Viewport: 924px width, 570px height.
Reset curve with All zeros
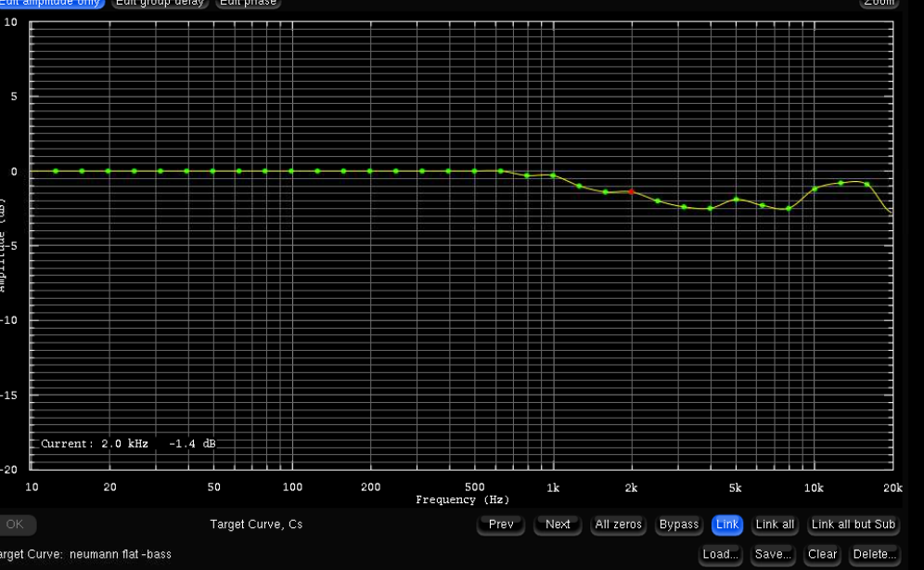pyautogui.click(x=619, y=525)
